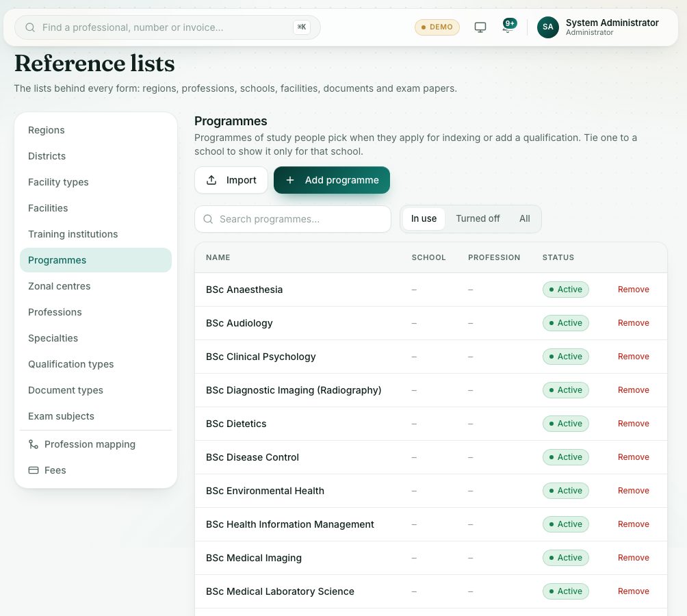Click the magnifier in Search programmes field
This screenshot has width=687, height=616.
208,219
